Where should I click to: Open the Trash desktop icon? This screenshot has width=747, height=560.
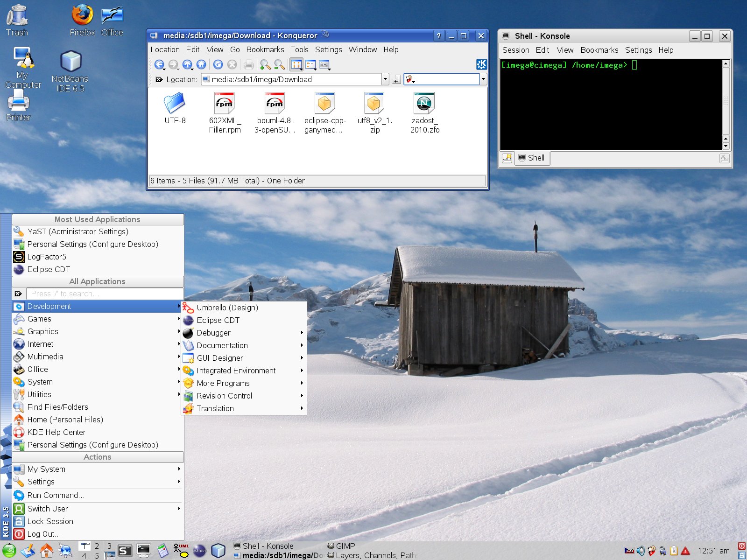[x=17, y=21]
